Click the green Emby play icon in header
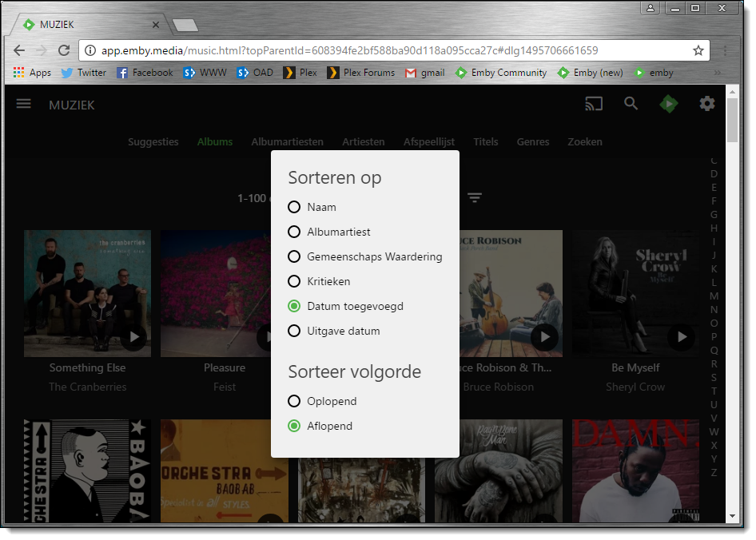Screen dimensions: 756x540 pos(668,104)
